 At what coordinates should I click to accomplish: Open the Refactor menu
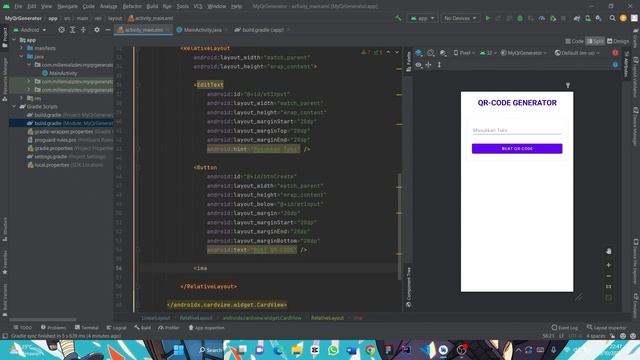[132, 7]
